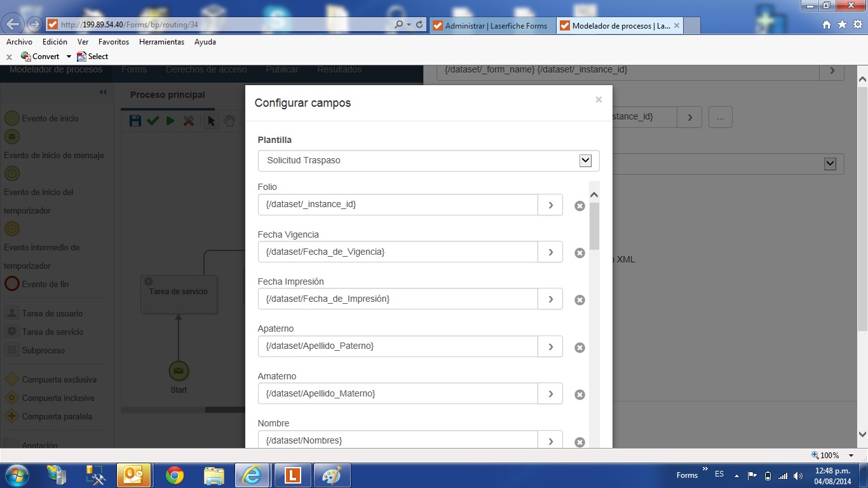The height and width of the screenshot is (488, 868).
Task: Pick the Tarea de servicio gear icon
Action: (x=11, y=332)
